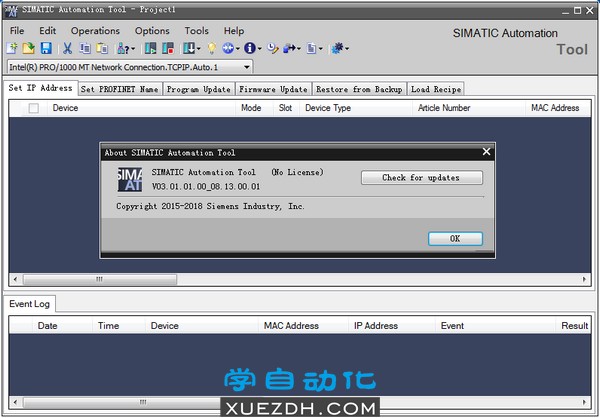Expand the network interface combo box
Image resolution: width=600 pixels, height=418 pixels.
247,67
